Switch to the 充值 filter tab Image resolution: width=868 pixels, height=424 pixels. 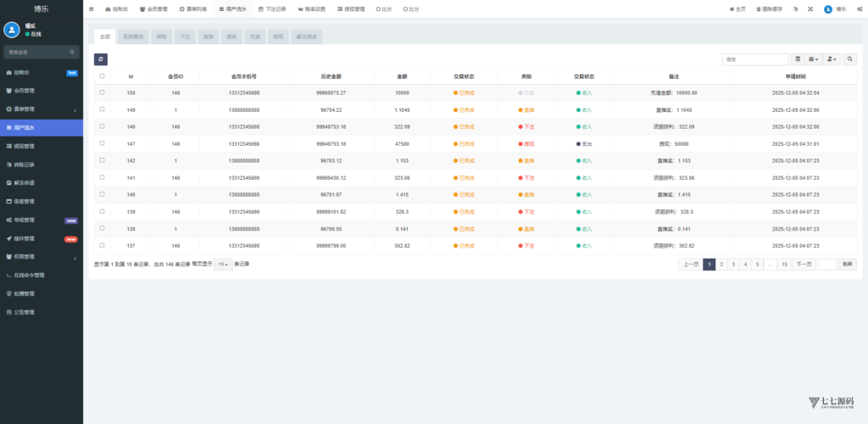(x=255, y=37)
